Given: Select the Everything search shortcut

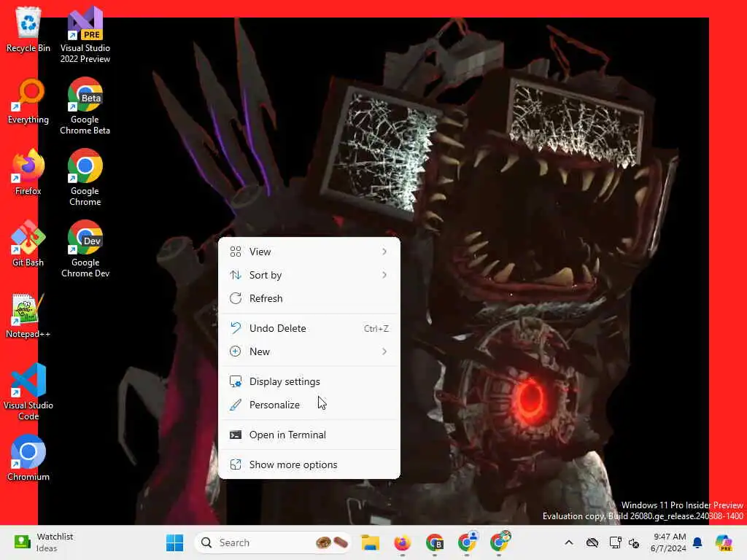Looking at the screenshot, I should click(x=28, y=101).
